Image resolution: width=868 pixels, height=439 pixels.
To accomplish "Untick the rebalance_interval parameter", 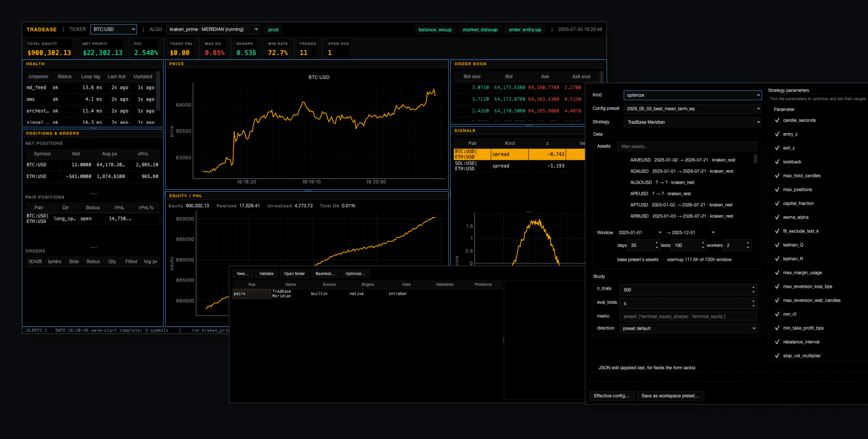I will click(777, 342).
